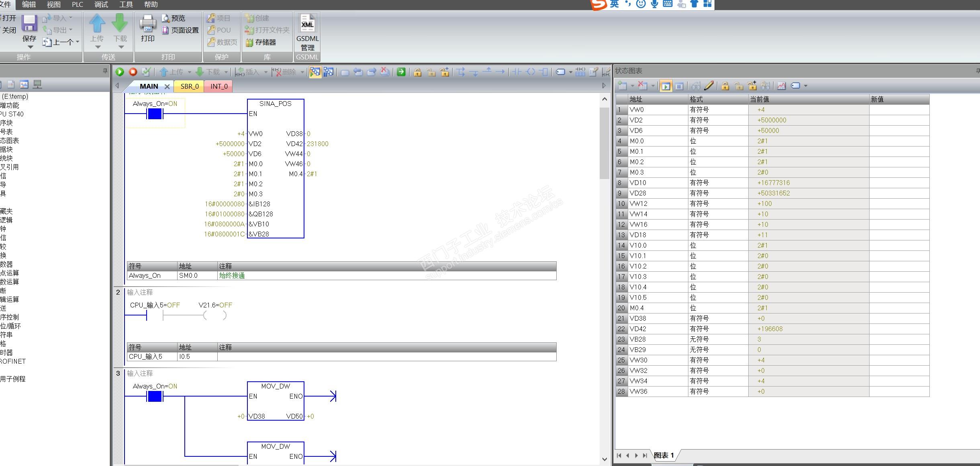Open the 上一个 dropdown in ribbon
This screenshot has height=466, width=980.
tap(78, 42)
